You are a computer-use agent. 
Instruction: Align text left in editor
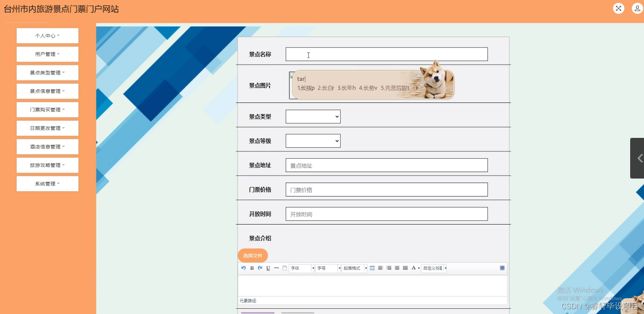point(381,268)
